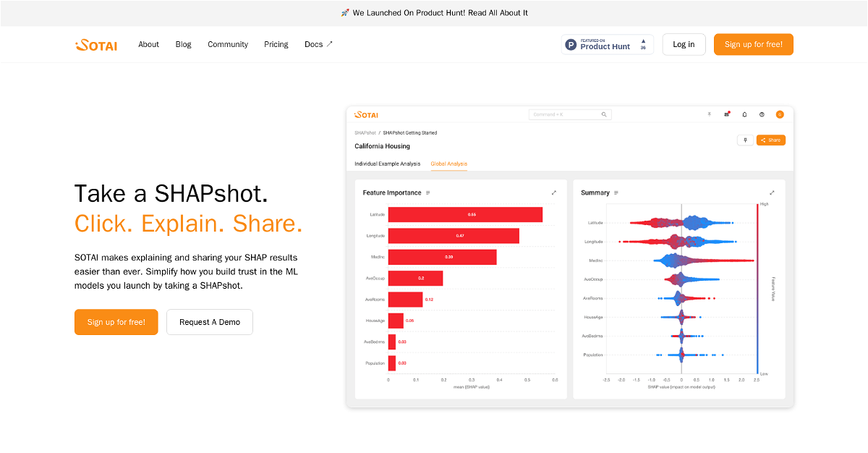Image resolution: width=868 pixels, height=453 pixels.
Task: Click the AveOccup bar showing 0.2
Action: click(x=415, y=279)
